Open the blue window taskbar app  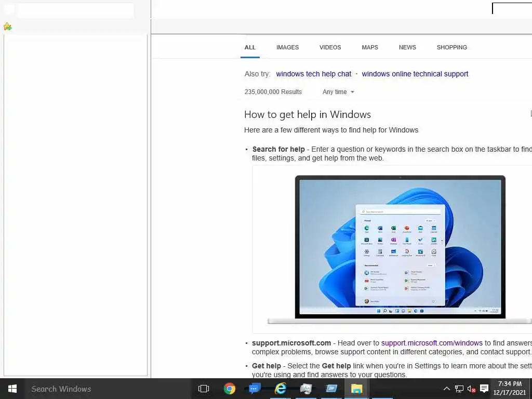(331, 389)
